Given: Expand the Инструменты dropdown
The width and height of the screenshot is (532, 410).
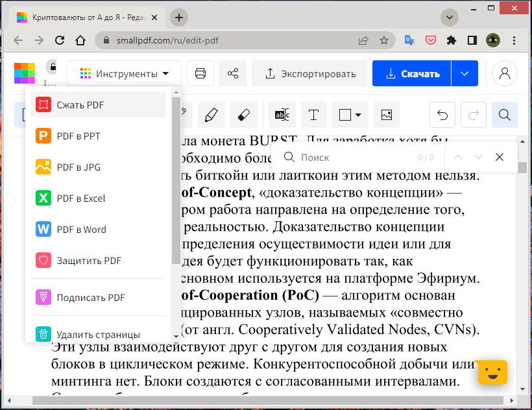Looking at the screenshot, I should (125, 73).
